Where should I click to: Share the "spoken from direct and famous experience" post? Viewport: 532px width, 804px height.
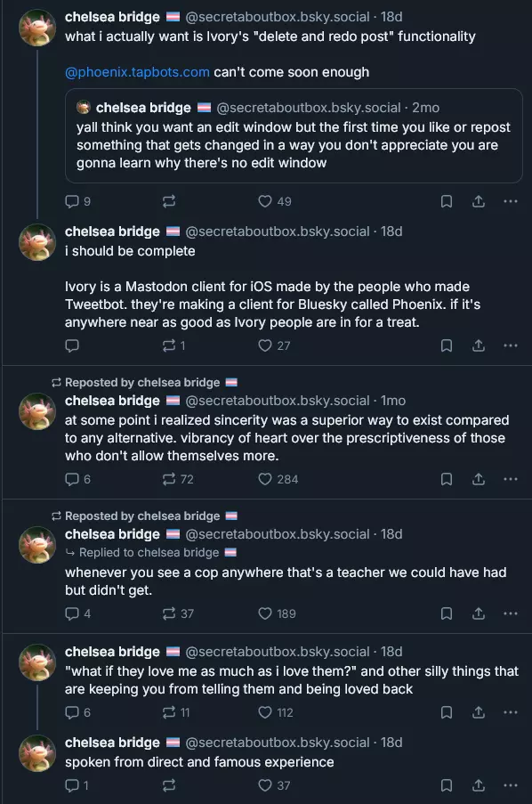pos(479,785)
